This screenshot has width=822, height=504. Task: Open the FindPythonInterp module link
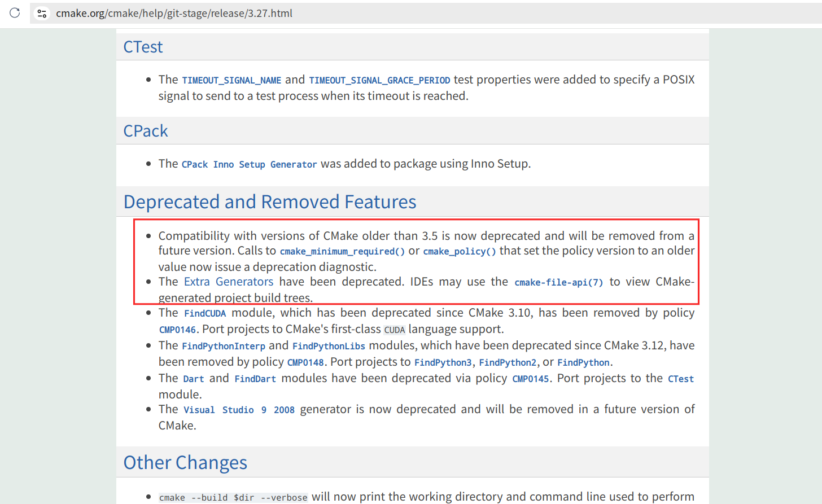(224, 346)
